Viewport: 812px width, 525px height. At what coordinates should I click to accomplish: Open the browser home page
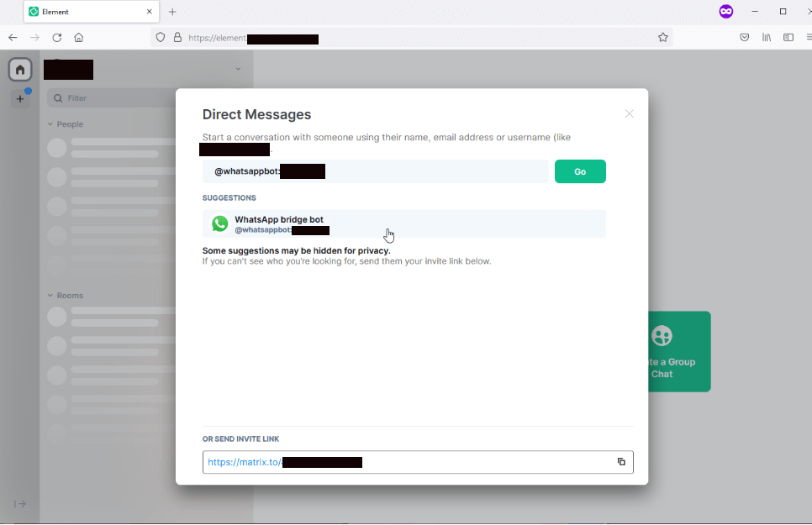[79, 37]
